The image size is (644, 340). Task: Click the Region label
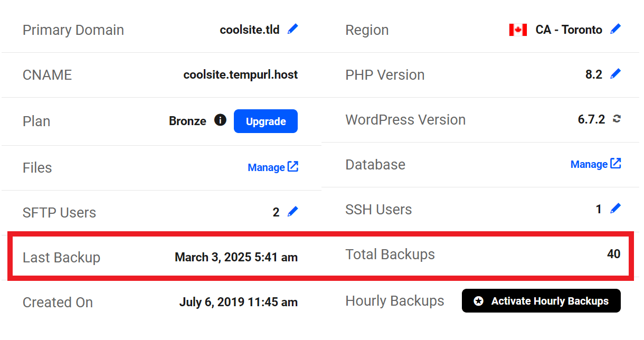click(367, 30)
